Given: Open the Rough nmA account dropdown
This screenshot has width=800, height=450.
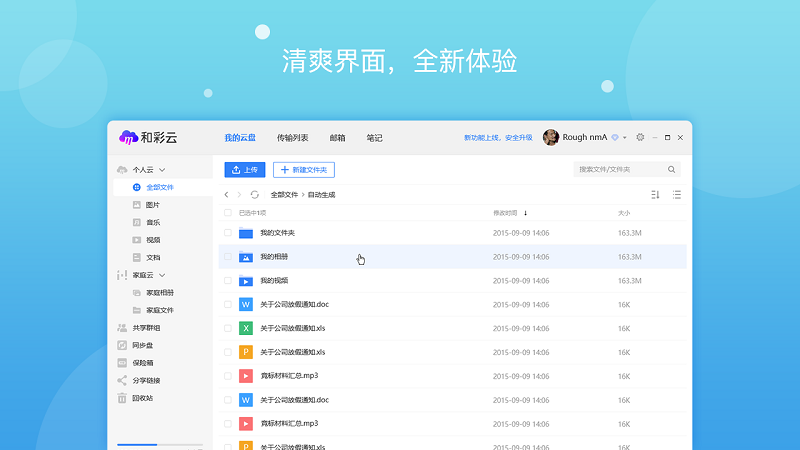Looking at the screenshot, I should coord(625,138).
